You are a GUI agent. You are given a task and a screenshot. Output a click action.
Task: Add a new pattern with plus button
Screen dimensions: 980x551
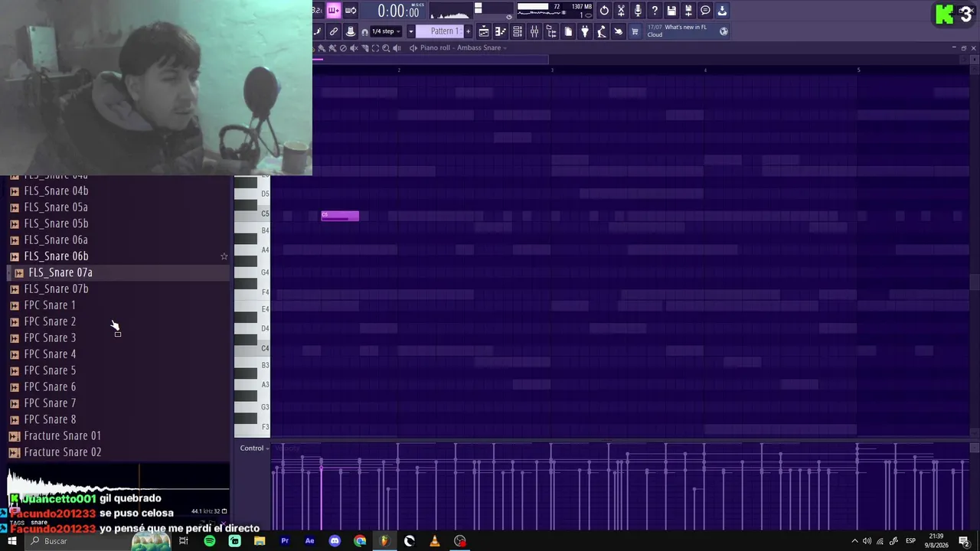coord(469,31)
